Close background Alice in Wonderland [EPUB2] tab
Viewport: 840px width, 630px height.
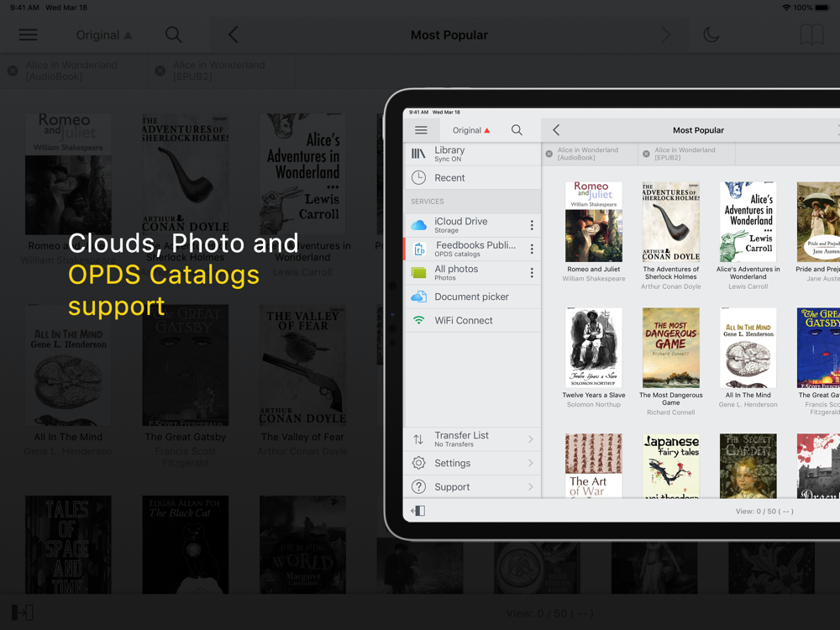160,71
